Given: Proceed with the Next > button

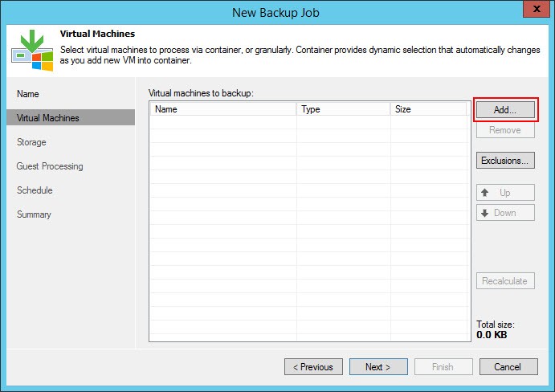Looking at the screenshot, I should pyautogui.click(x=378, y=367).
